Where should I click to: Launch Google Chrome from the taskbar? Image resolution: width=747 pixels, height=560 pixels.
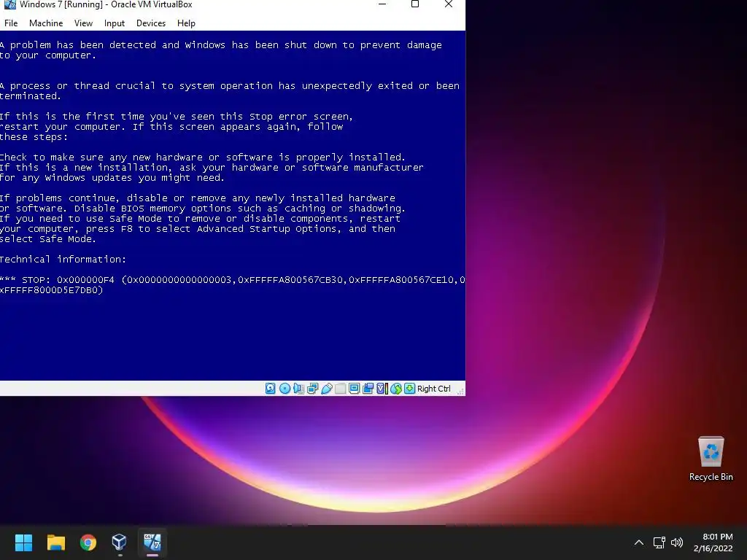point(88,542)
